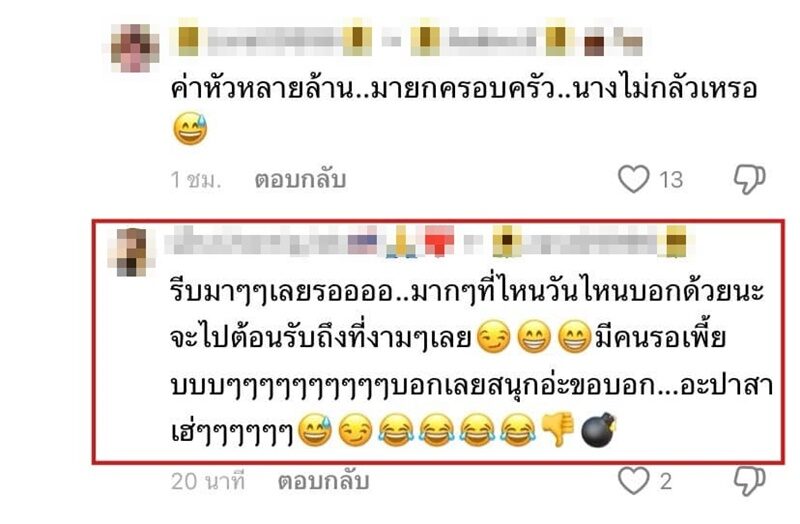The width and height of the screenshot is (800, 524).
Task: Click the red flag badge in second username
Action: [438, 241]
